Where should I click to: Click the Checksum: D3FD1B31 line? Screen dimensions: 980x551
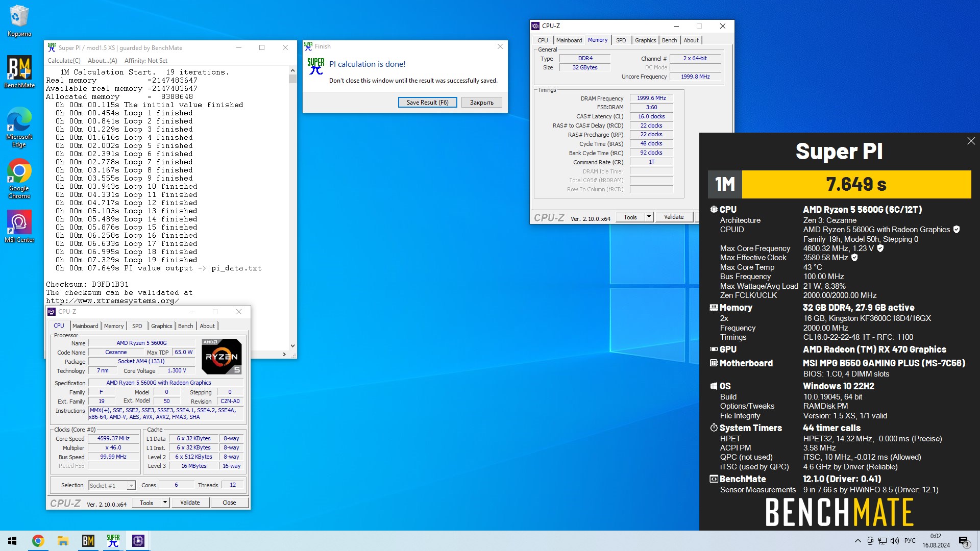click(87, 284)
